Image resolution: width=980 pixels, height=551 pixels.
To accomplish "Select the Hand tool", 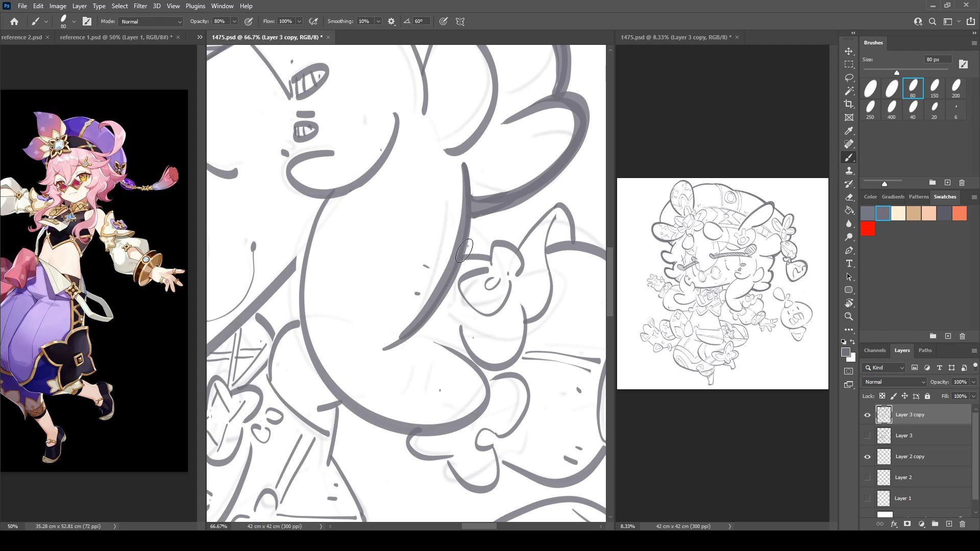I will [849, 303].
